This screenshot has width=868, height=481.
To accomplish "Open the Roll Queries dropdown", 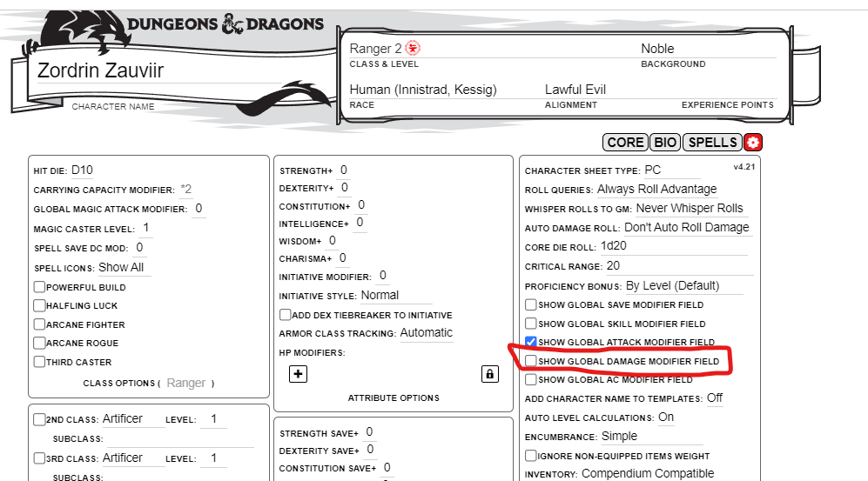I will [656, 190].
